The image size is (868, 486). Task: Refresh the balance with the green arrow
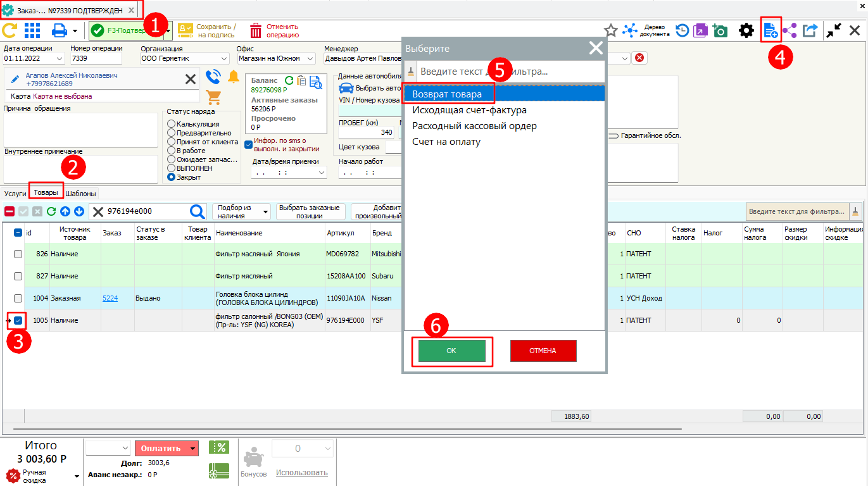point(289,80)
